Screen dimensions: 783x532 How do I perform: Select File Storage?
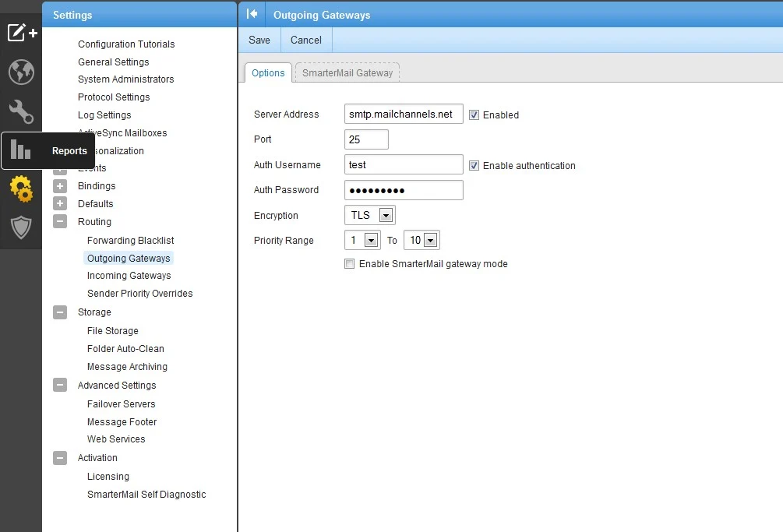click(x=112, y=331)
